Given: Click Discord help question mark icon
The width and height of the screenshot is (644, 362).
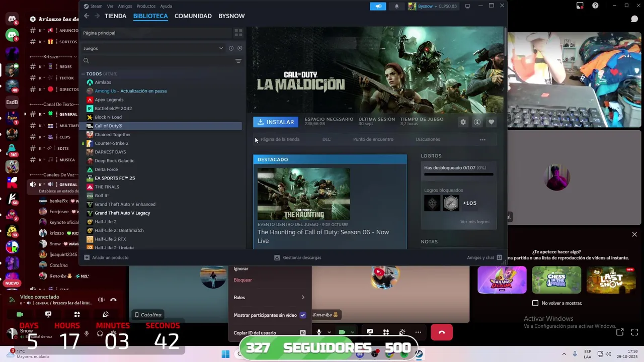Looking at the screenshot, I should click(595, 6).
